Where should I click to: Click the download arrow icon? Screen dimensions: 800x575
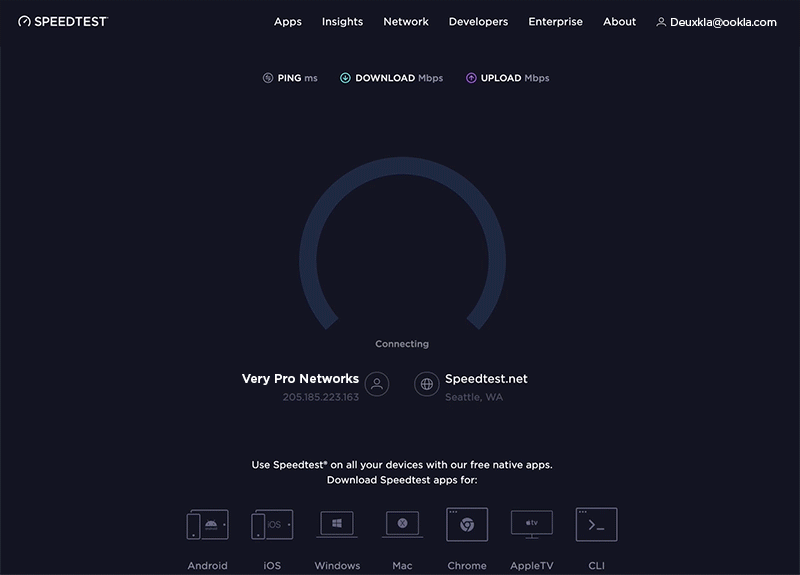pyautogui.click(x=345, y=78)
